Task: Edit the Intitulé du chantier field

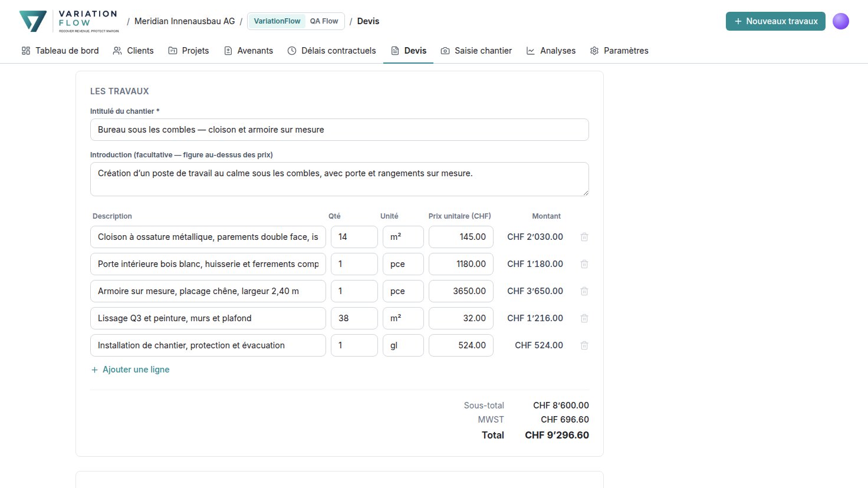Action: 340,130
